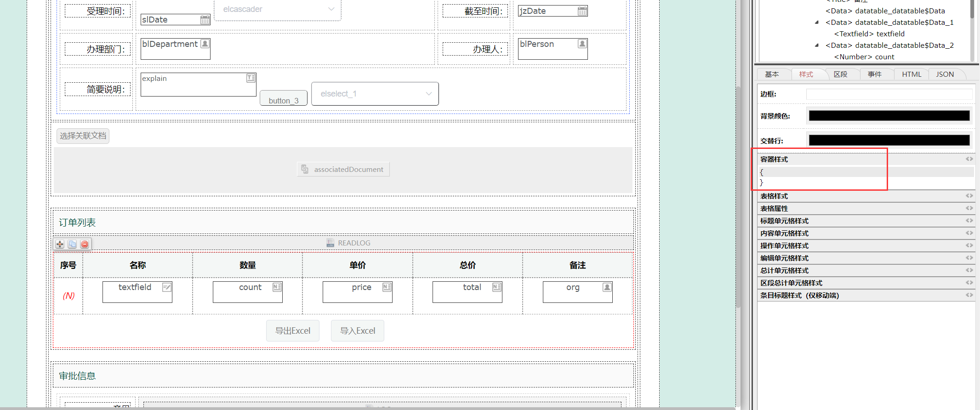This screenshot has height=410, width=980.
Task: Switch to the JSON tab
Action: point(945,74)
